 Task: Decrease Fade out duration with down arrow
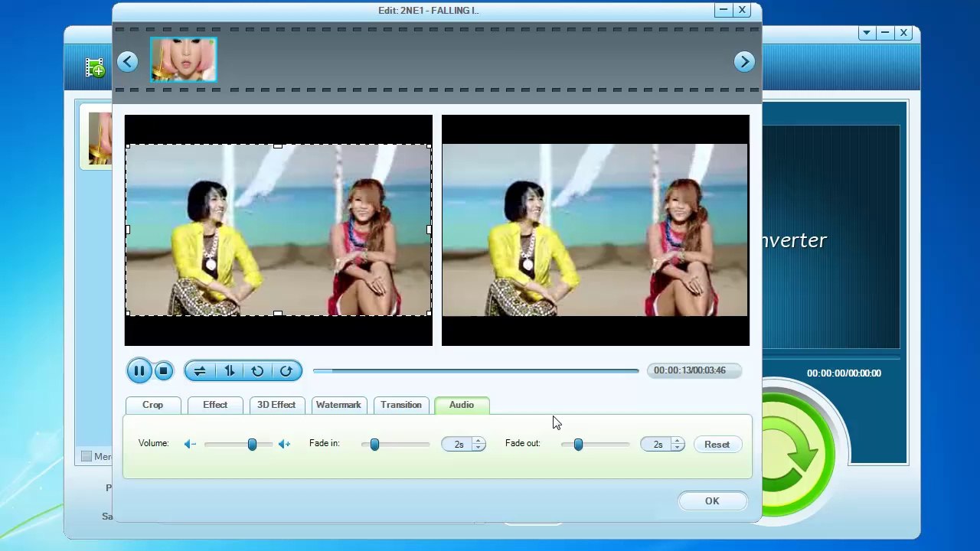678,448
